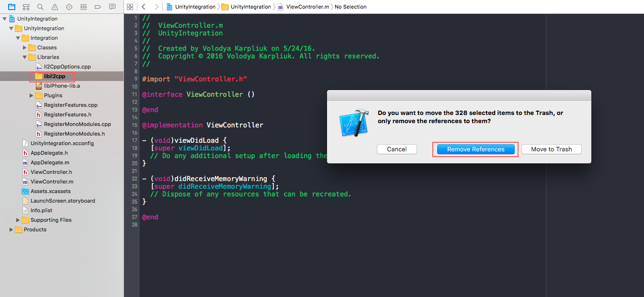Open the Breakpoint navigator
This screenshot has width=644, height=297.
[98, 7]
